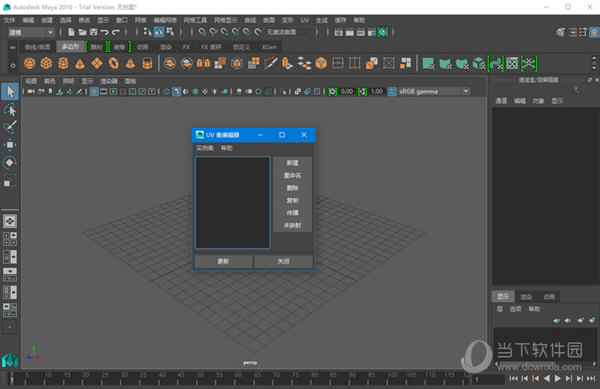Create a polygon cube from the shelf
Image resolution: width=600 pixels, height=389 pixels.
point(46,63)
